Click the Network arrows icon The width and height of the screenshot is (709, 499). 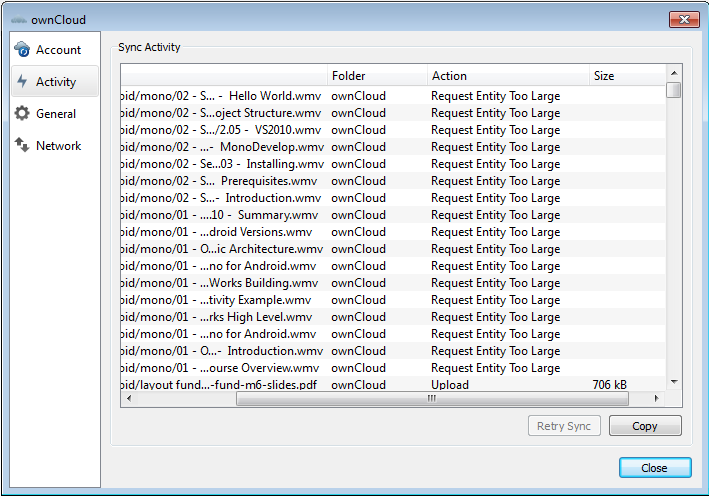pos(22,146)
